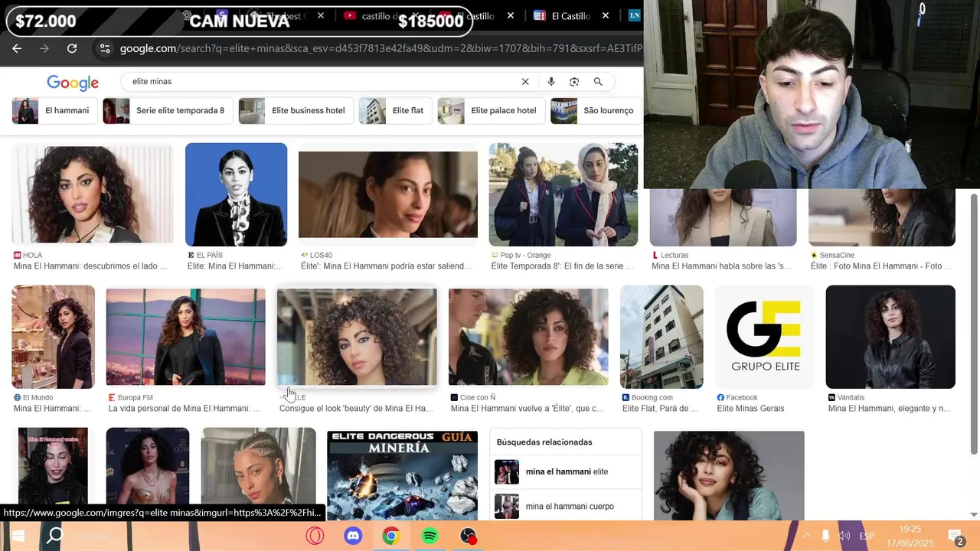
Task: Open 'Elite Minas Gerais' Facebook link
Action: pyautogui.click(x=750, y=409)
